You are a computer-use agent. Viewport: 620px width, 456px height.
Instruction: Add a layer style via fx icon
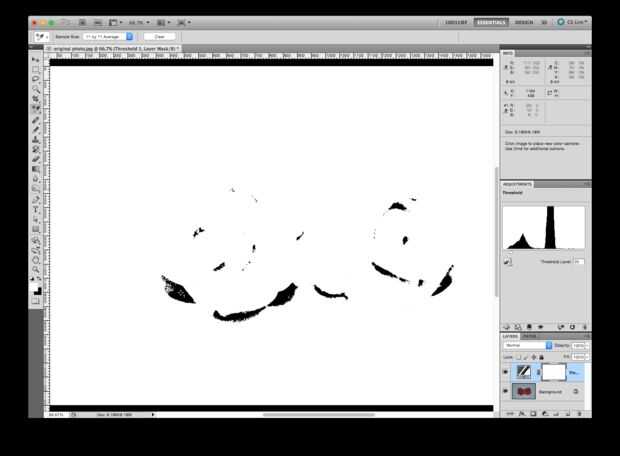[x=522, y=414]
